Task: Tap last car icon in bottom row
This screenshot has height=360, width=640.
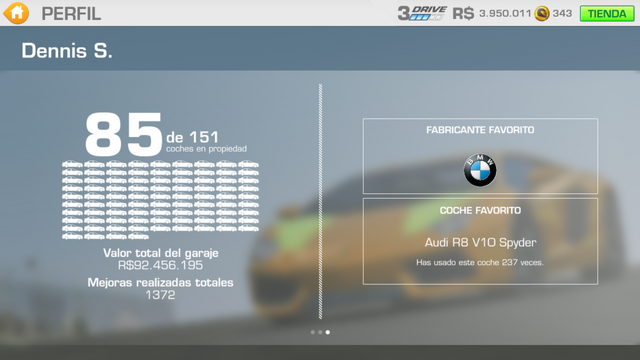Action: (138, 236)
